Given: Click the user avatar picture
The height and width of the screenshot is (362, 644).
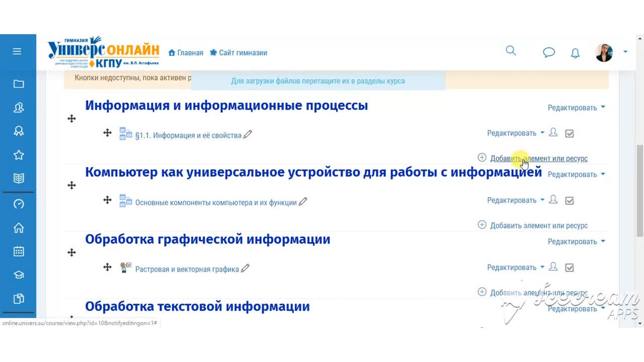Looking at the screenshot, I should point(604,52).
